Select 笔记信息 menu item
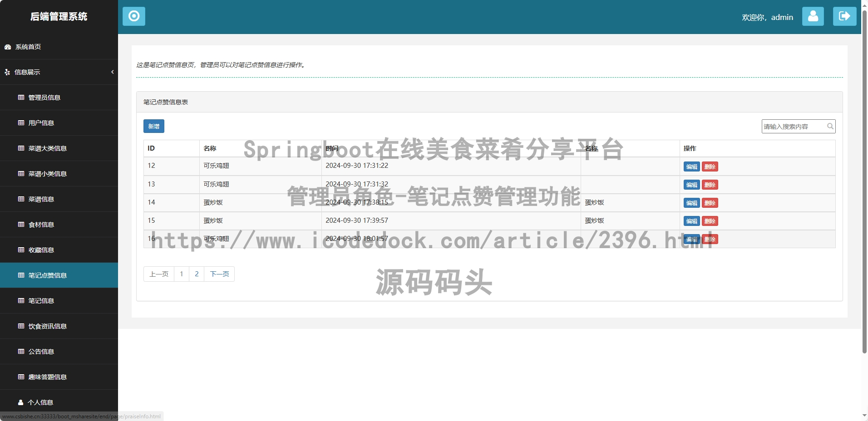868x421 pixels. pyautogui.click(x=41, y=301)
